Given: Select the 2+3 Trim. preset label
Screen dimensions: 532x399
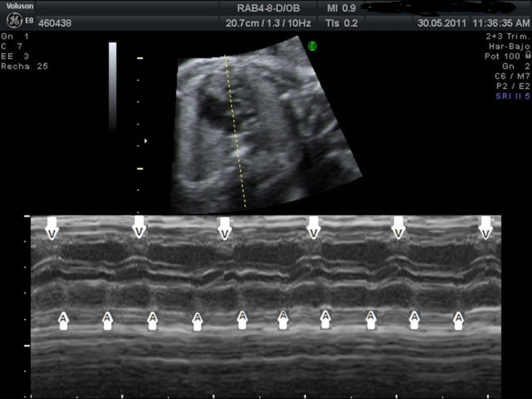Looking at the screenshot, I should (x=507, y=37).
